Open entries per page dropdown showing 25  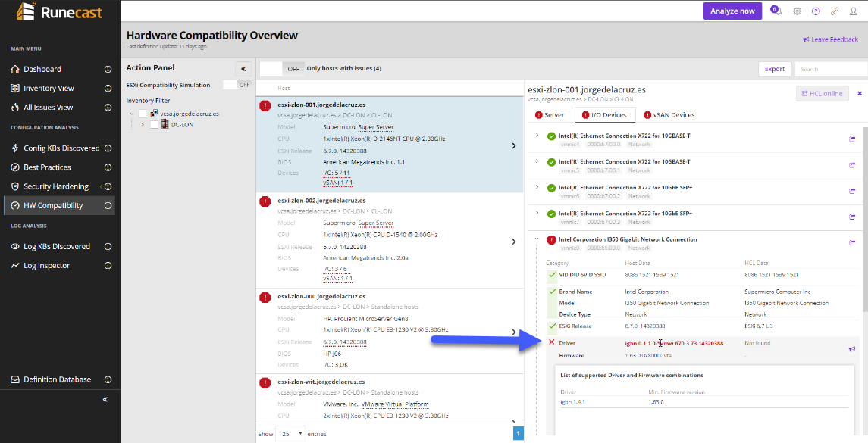pos(290,434)
